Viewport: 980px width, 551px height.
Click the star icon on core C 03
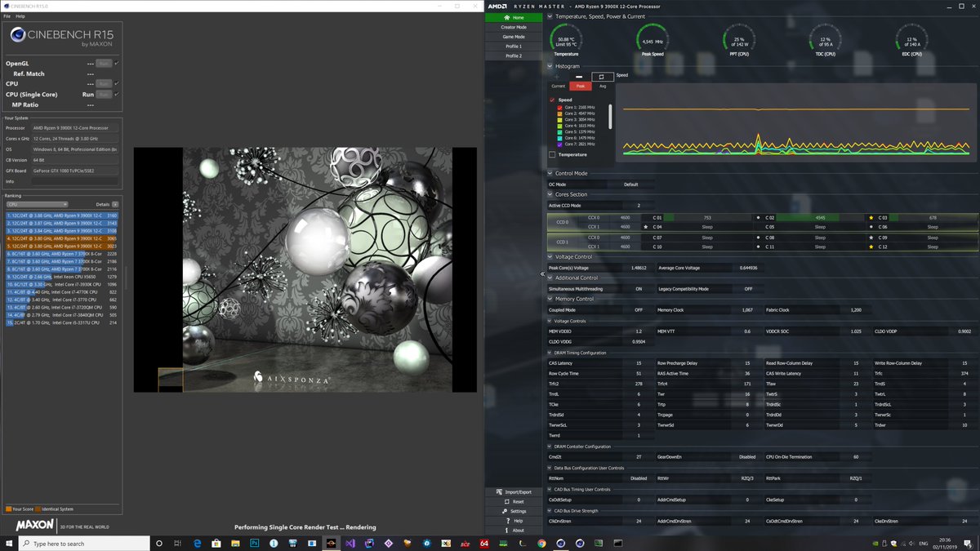coord(871,218)
